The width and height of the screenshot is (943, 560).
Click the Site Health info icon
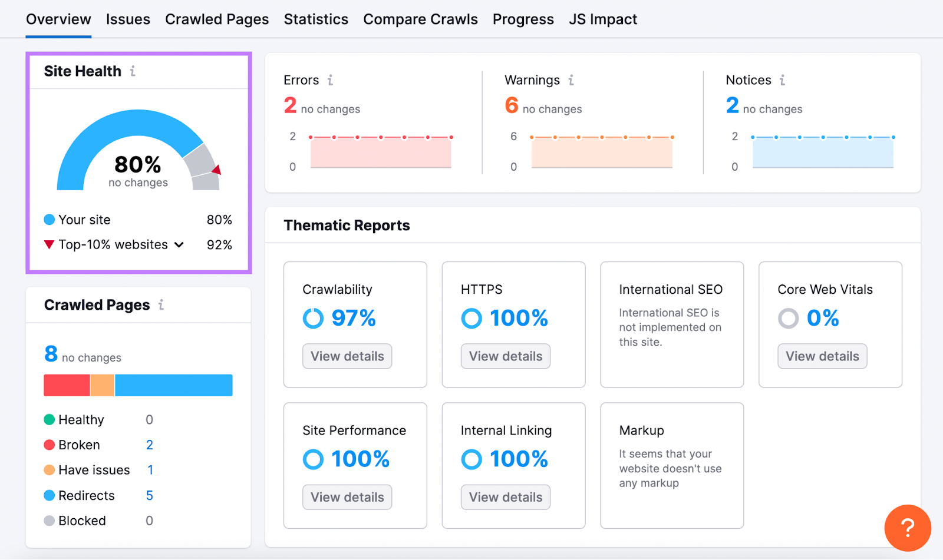(133, 71)
